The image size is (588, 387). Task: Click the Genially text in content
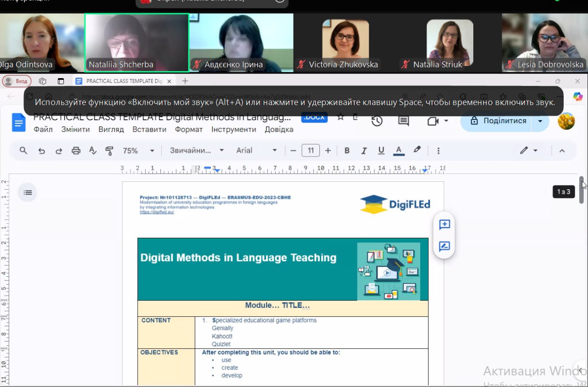[222, 328]
